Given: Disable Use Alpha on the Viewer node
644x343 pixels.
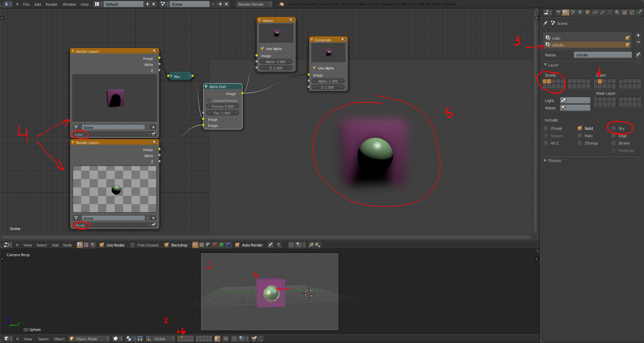Looking at the screenshot, I should pos(262,49).
